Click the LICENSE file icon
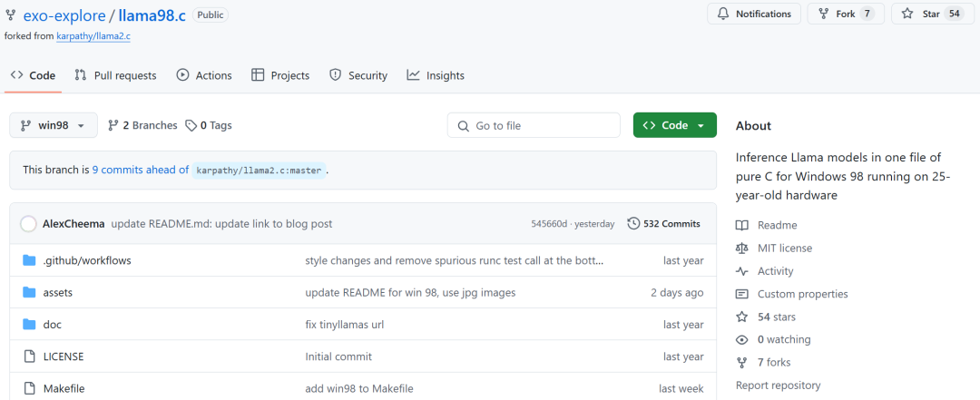The width and height of the screenshot is (980, 400). click(x=29, y=356)
